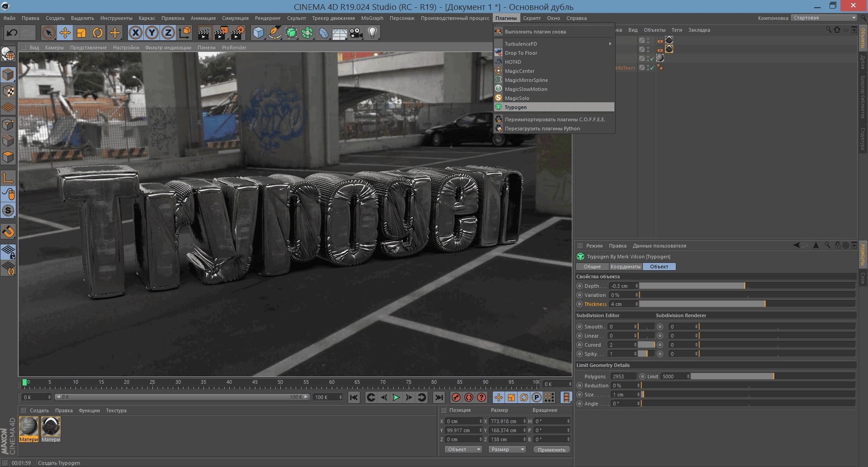The height and width of the screenshot is (467, 868).
Task: Toggle Reduction parameter animation dot
Action: [x=580, y=386]
